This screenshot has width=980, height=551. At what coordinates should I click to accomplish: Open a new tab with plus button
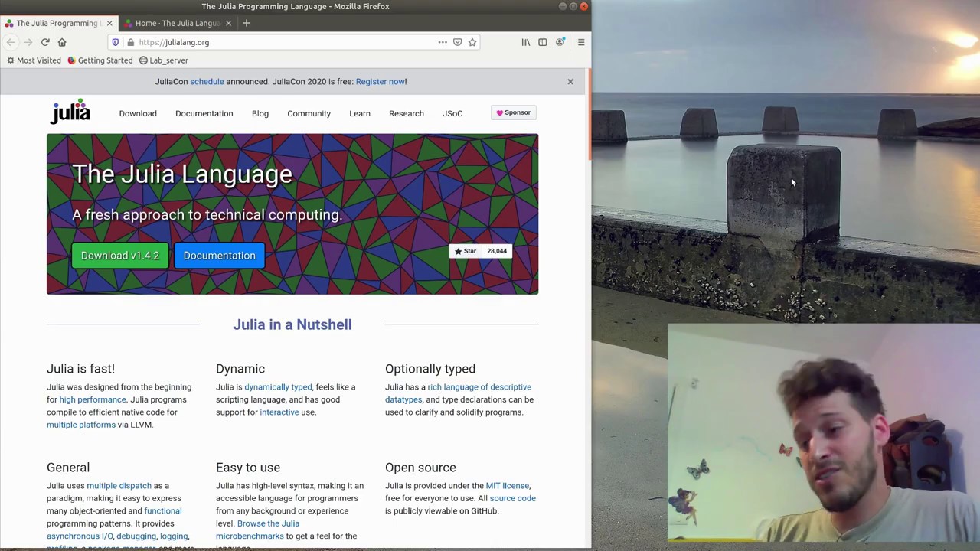[247, 23]
